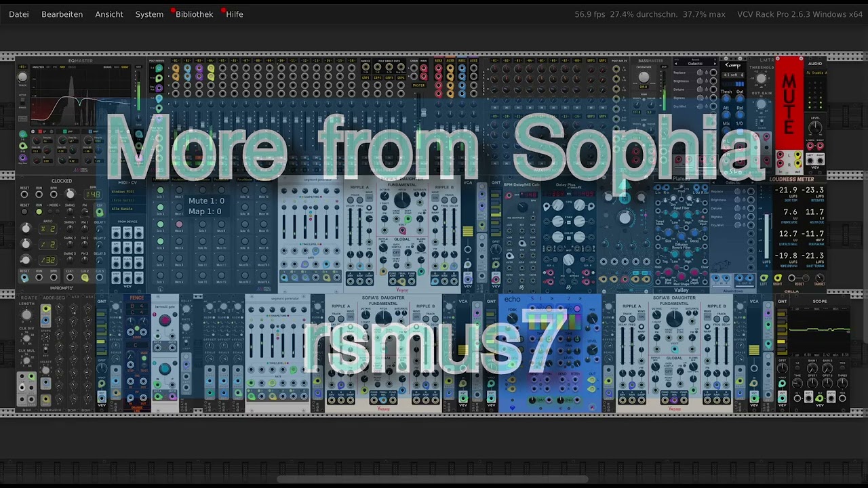The height and width of the screenshot is (488, 868).
Task: Toggle the Mute 1 button
Action: (179, 190)
